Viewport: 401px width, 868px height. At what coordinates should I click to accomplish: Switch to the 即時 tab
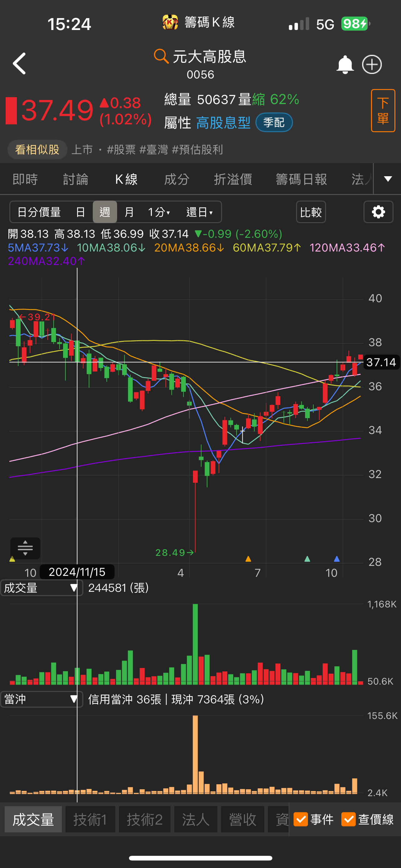[25, 179]
